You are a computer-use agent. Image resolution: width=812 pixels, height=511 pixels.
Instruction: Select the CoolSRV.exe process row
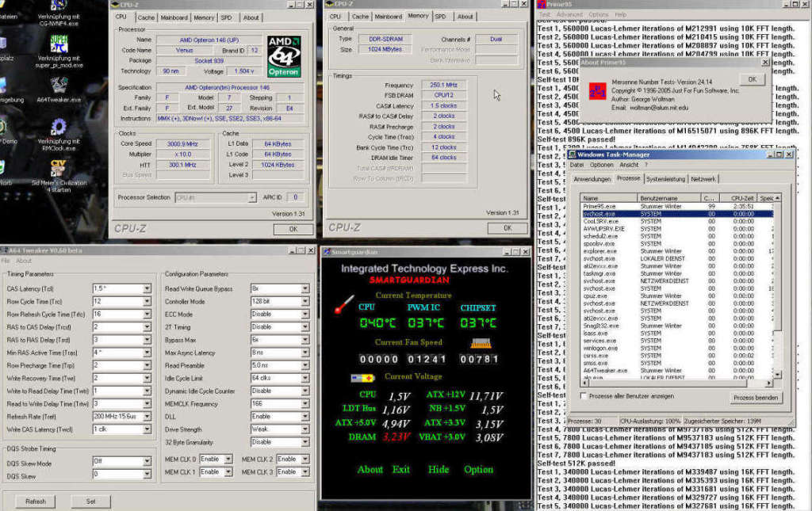677,221
